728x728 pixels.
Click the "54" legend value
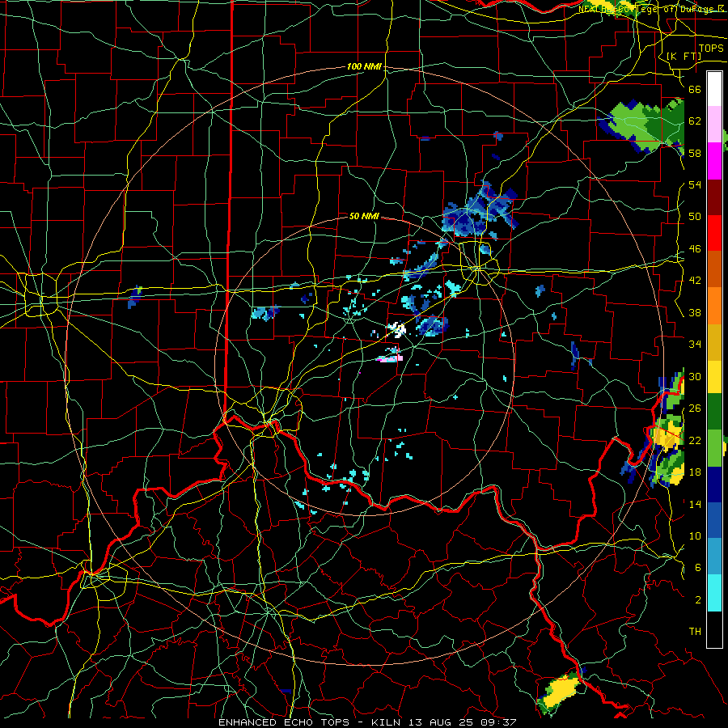tap(695, 184)
